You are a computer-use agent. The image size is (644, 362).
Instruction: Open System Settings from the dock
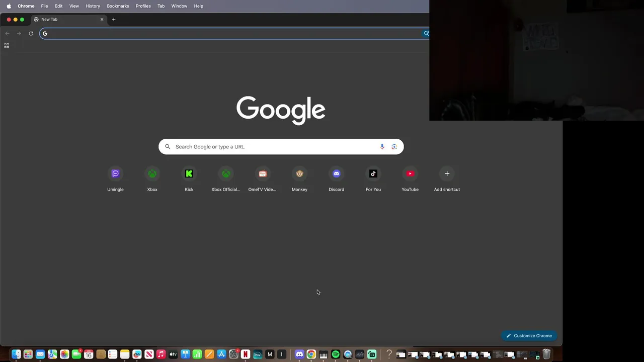[x=233, y=354]
